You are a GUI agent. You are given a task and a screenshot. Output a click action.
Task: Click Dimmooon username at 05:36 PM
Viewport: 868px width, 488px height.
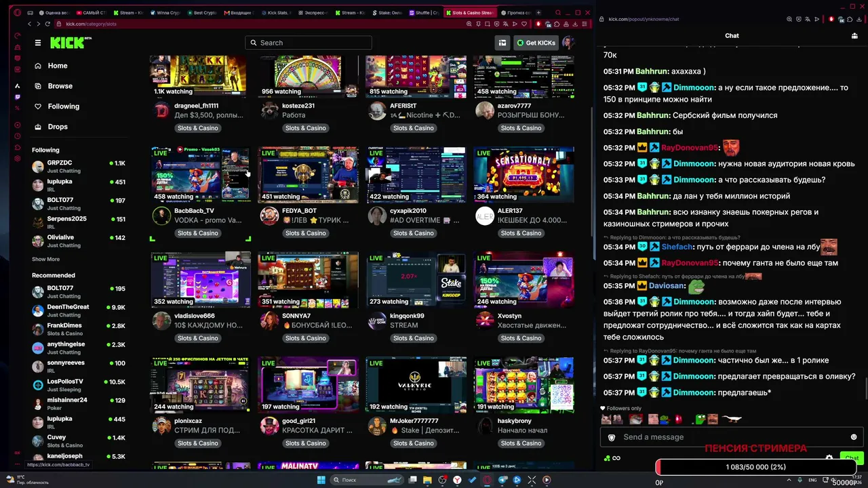[694, 302]
